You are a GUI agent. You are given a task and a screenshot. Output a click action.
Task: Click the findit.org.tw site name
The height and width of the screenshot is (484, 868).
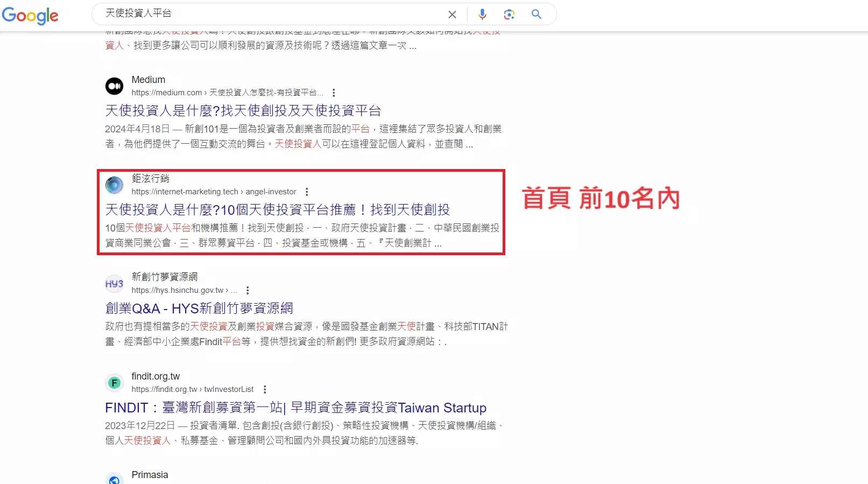click(156, 376)
